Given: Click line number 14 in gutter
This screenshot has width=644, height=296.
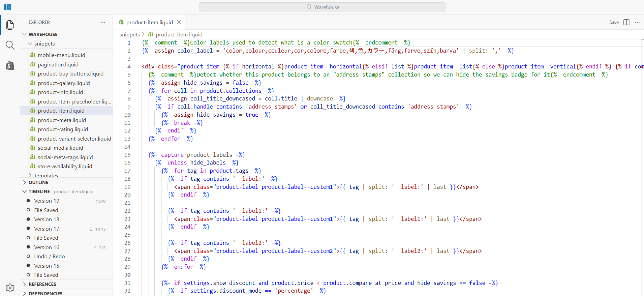Looking at the screenshot, I should click(127, 147).
